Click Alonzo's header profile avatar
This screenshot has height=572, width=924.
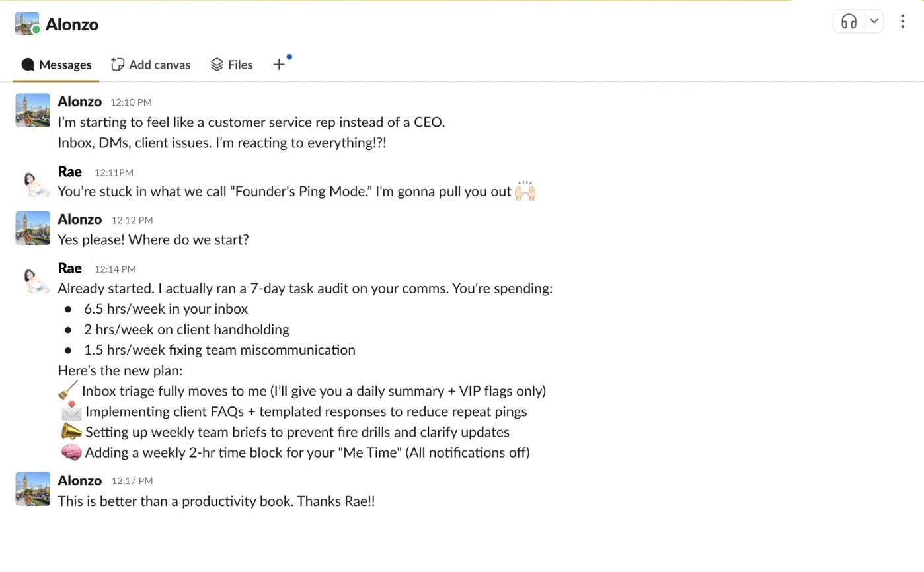27,24
